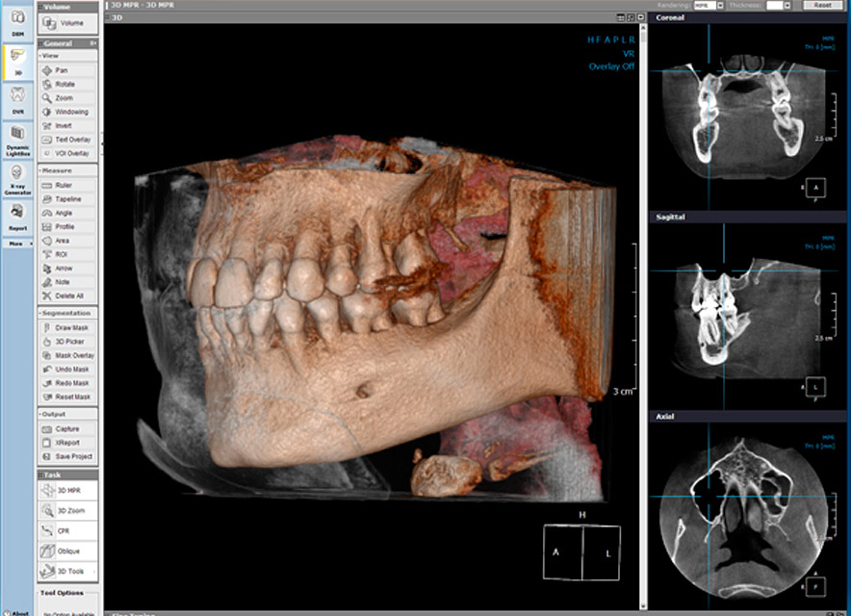Select the CPR task
The height and width of the screenshot is (616, 851).
tap(67, 530)
